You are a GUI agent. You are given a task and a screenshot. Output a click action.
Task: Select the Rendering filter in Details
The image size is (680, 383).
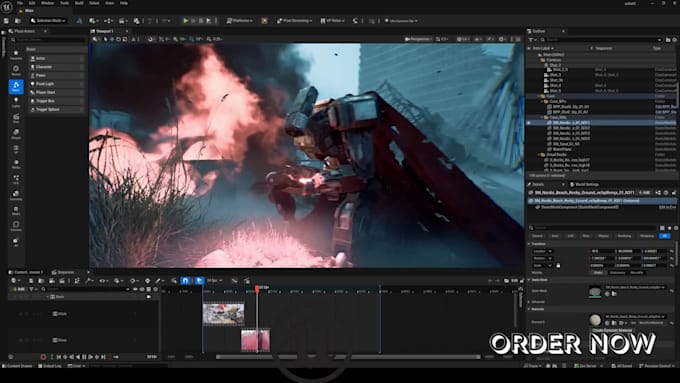point(624,236)
